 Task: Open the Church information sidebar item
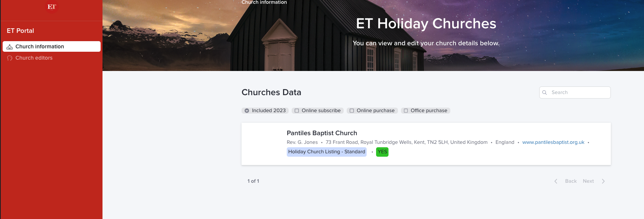click(40, 46)
